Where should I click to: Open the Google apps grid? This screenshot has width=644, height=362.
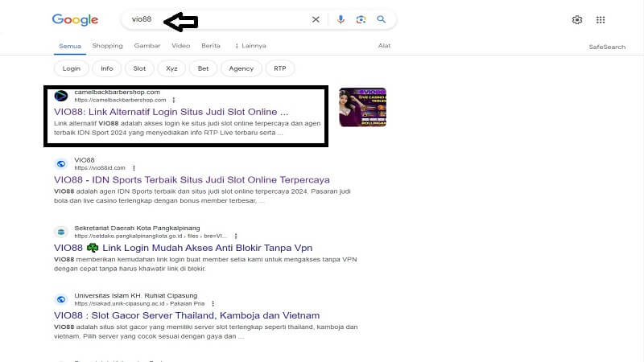pos(601,20)
